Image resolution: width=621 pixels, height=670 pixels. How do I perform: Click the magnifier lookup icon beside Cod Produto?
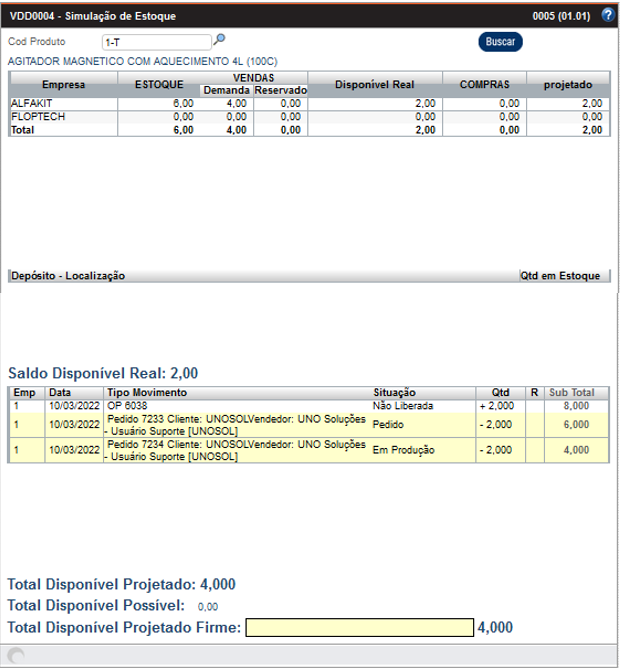pyautogui.click(x=219, y=41)
